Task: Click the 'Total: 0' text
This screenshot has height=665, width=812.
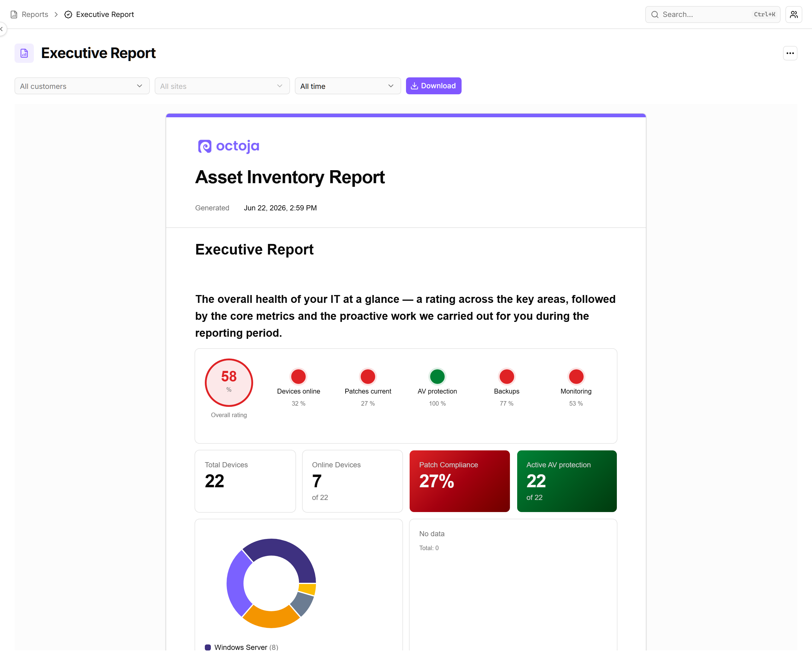Action: click(429, 548)
